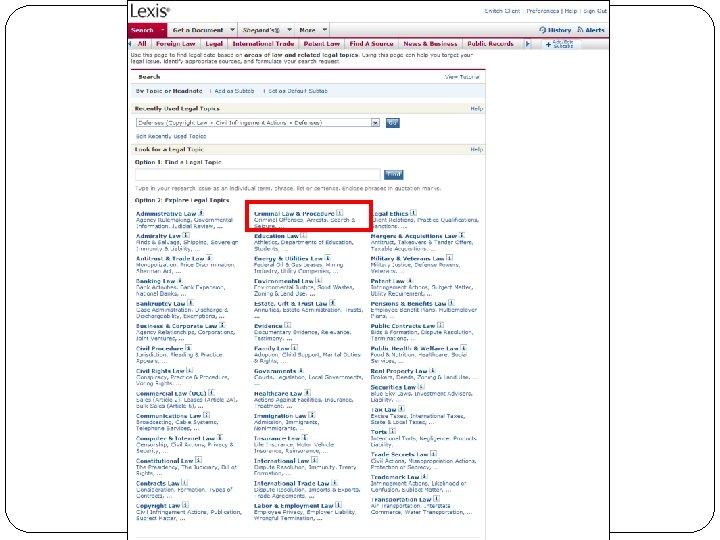The width and height of the screenshot is (720, 540).
Task: Expand the Get a Document dropdown arrow
Action: click(232, 30)
